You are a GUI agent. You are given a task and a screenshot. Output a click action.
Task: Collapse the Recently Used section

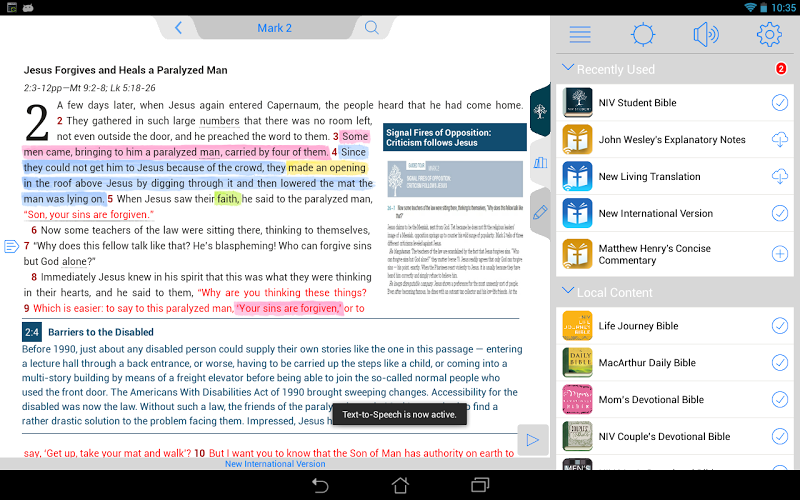point(567,68)
